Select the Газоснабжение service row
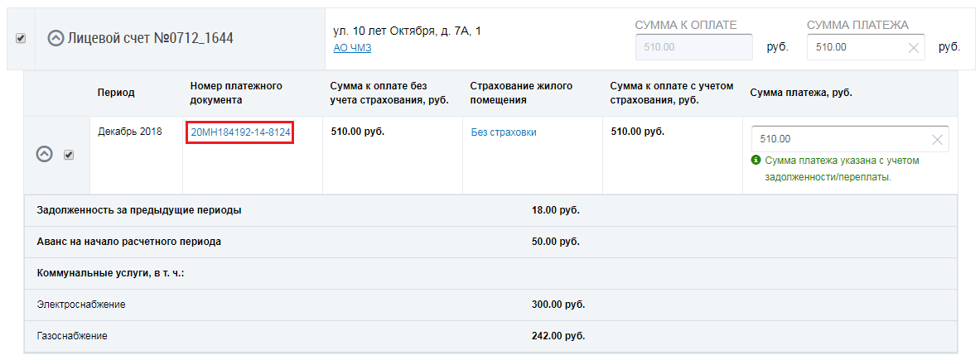Viewport: 980px width, 360px height. (72, 337)
